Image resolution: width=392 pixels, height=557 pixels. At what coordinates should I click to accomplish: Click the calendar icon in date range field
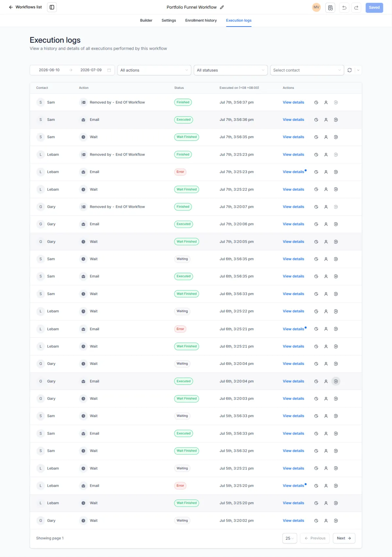point(109,70)
